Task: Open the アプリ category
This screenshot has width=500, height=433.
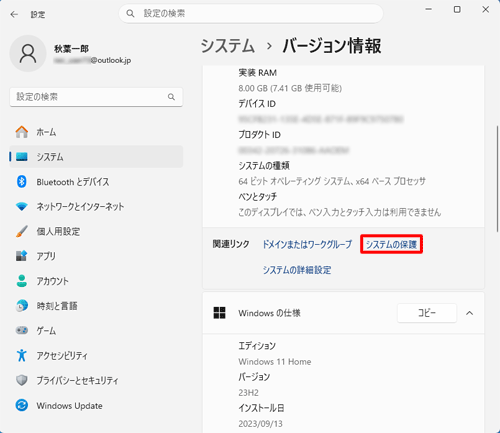Action: (x=96, y=256)
